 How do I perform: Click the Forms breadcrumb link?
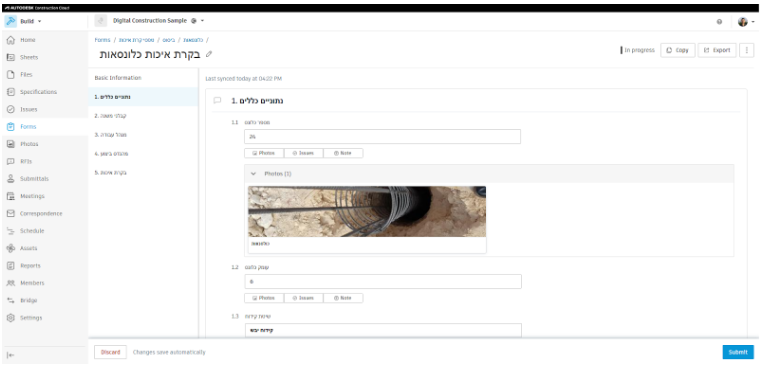102,40
